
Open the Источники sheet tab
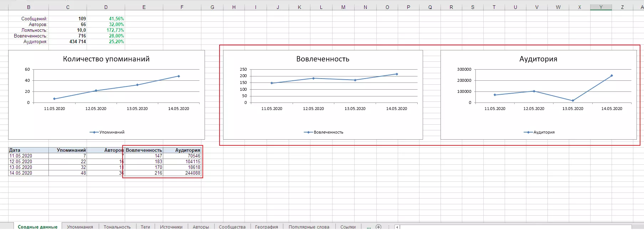(x=171, y=227)
